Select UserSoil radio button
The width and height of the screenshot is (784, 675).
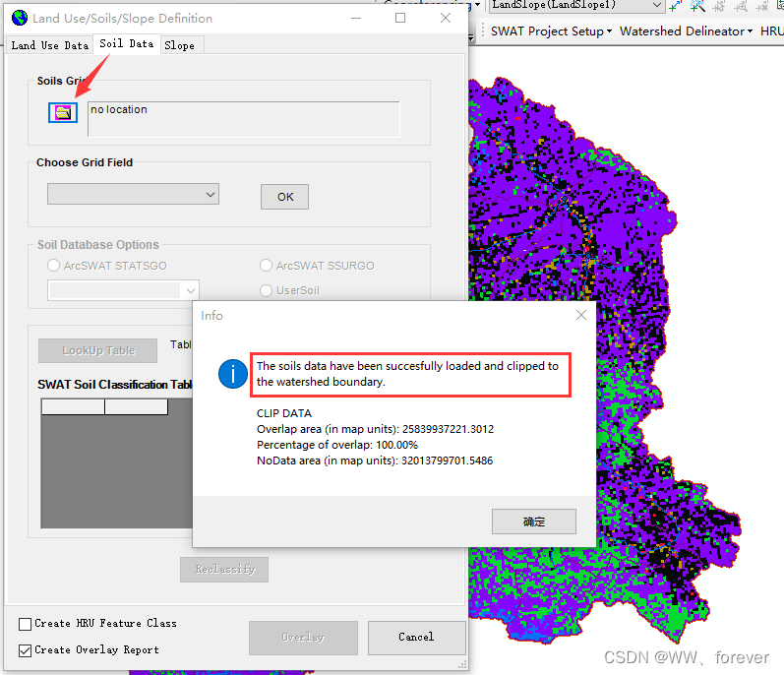pos(266,290)
